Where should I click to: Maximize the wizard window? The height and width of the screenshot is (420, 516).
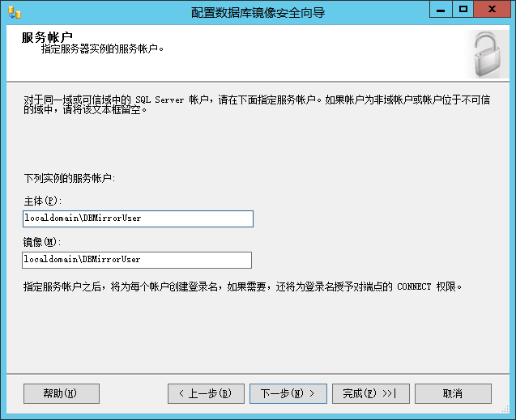point(463,10)
